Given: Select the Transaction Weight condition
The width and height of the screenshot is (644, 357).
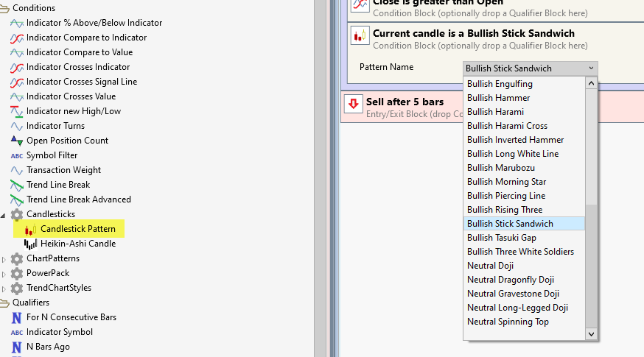Looking at the screenshot, I should 63,170.
